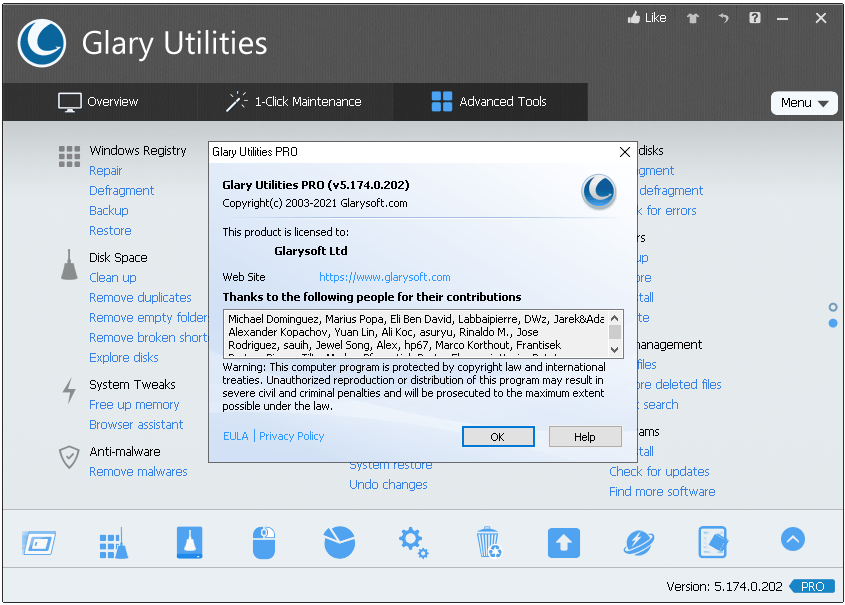
Task: Click the recycle bin Uninstall Manager icon
Action: (x=488, y=542)
